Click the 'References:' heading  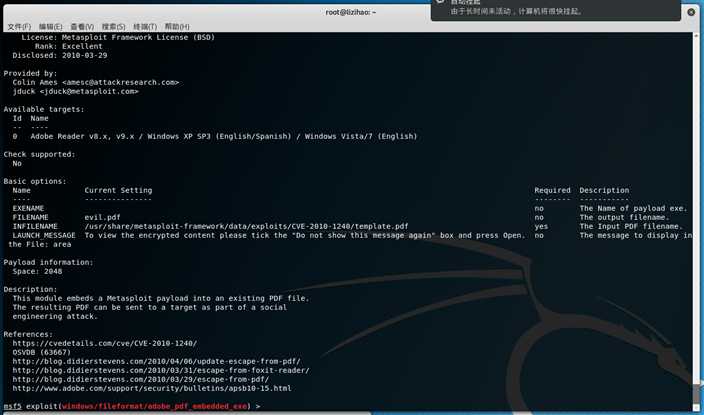point(28,334)
